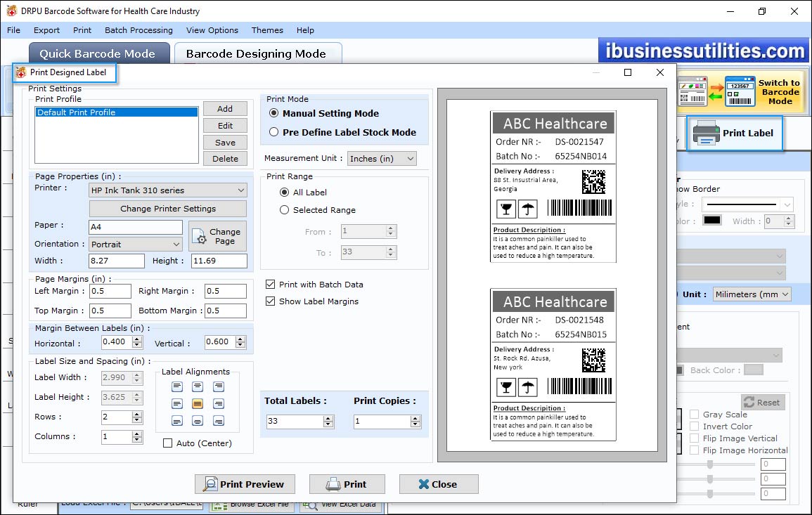
Task: Select middle-right label alignment icon
Action: coord(219,404)
